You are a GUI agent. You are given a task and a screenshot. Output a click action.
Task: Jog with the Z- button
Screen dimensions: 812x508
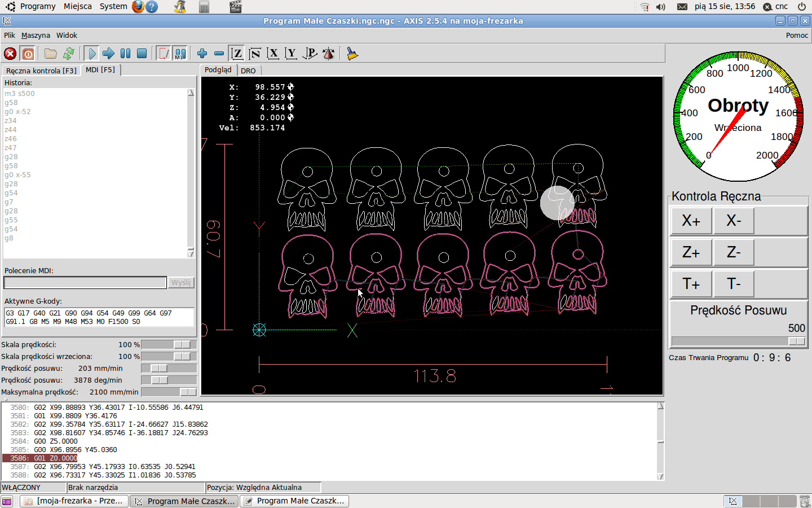(734, 252)
